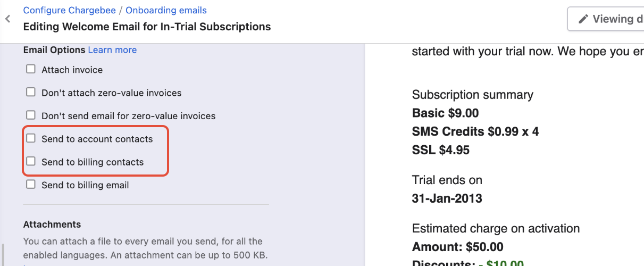Click the Email Options label
This screenshot has width=644, height=266.
[54, 50]
